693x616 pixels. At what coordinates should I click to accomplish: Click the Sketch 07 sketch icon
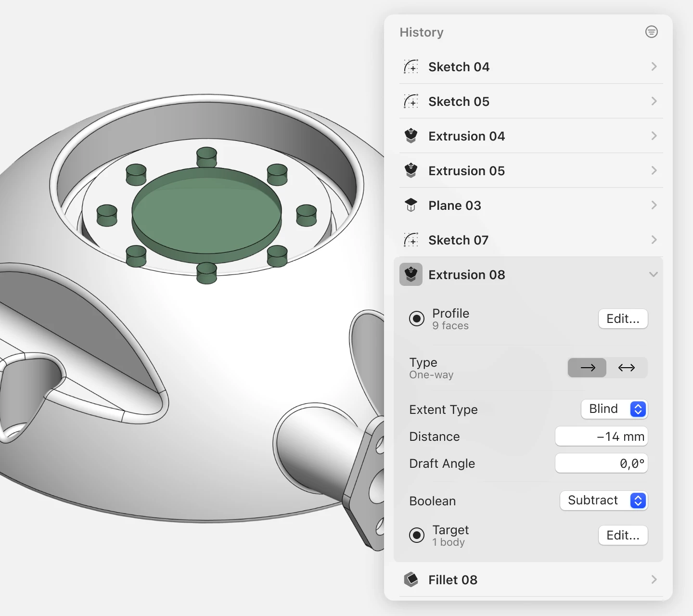411,240
